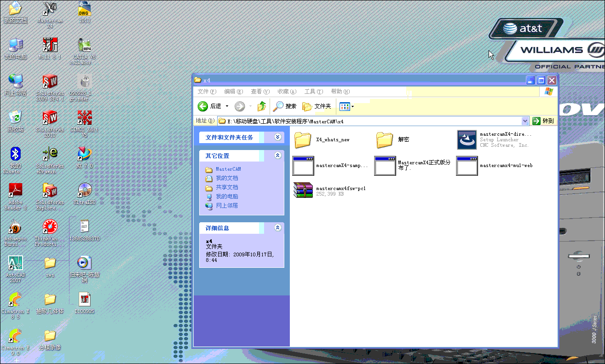Select the MastercamX4正式版分布了 file
The height and width of the screenshot is (364, 605).
coord(413,166)
